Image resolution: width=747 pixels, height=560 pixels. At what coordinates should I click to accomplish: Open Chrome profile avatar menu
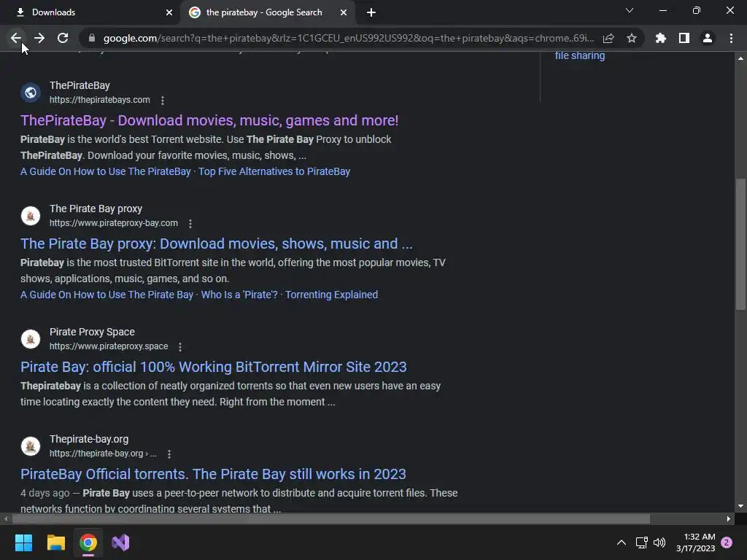point(708,38)
